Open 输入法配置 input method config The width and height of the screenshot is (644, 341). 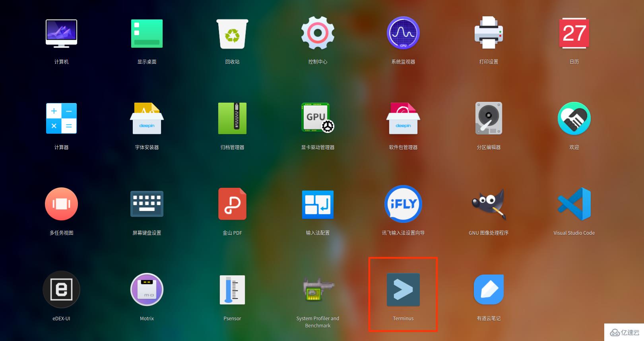318,204
